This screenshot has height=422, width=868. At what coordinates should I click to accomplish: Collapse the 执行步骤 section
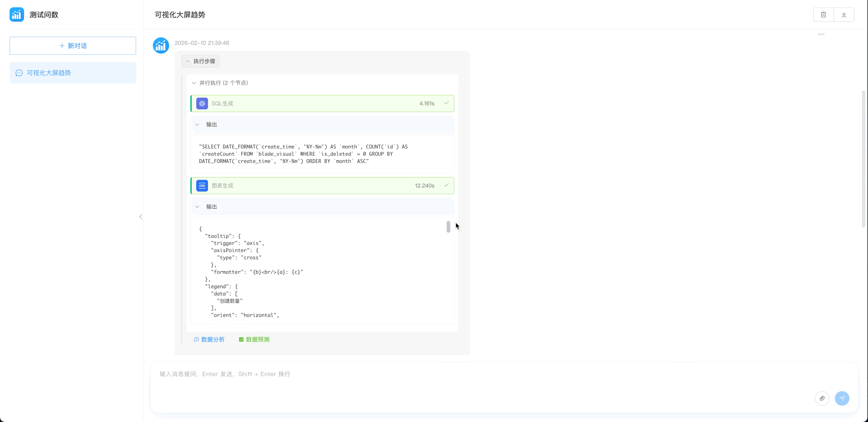coord(201,62)
